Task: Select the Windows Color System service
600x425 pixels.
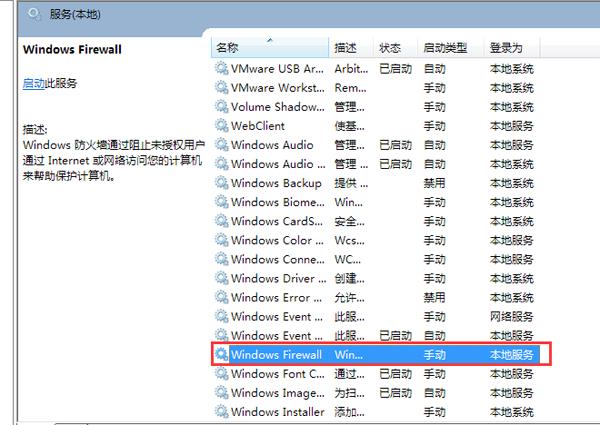Action: [x=276, y=240]
